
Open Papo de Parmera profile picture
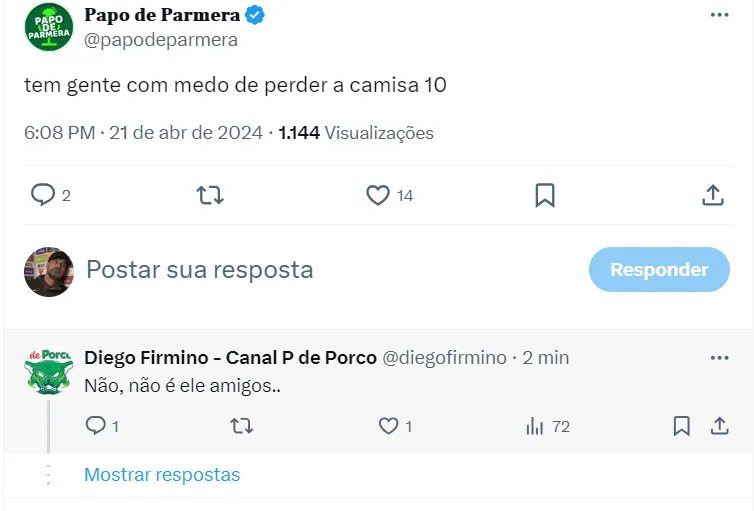pos(49,27)
